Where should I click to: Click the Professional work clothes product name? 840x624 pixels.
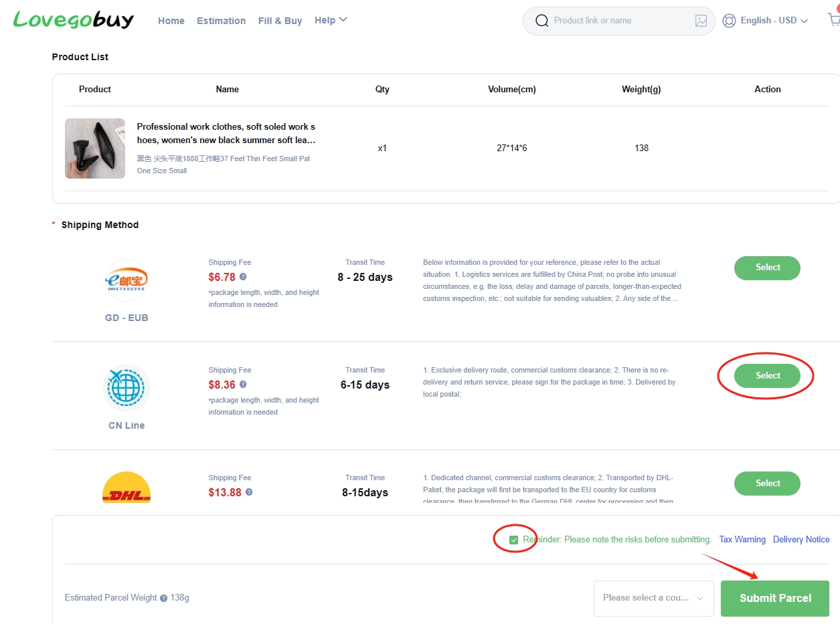226,133
